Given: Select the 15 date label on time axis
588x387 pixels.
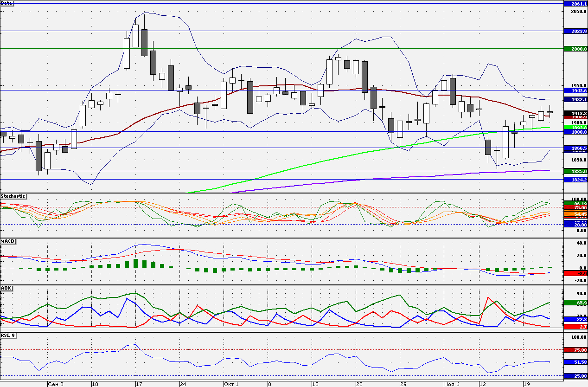Looking at the screenshot, I should coord(315,384).
